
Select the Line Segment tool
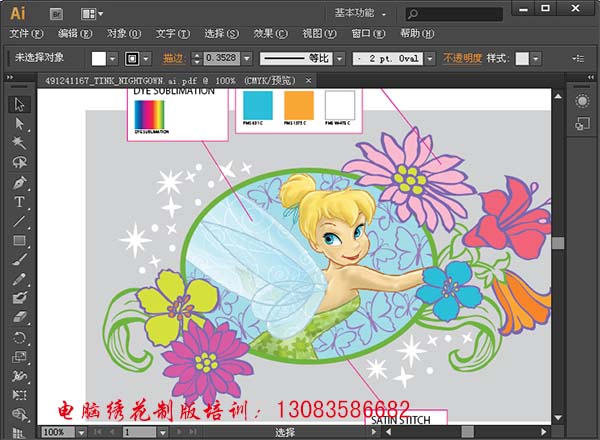point(19,221)
